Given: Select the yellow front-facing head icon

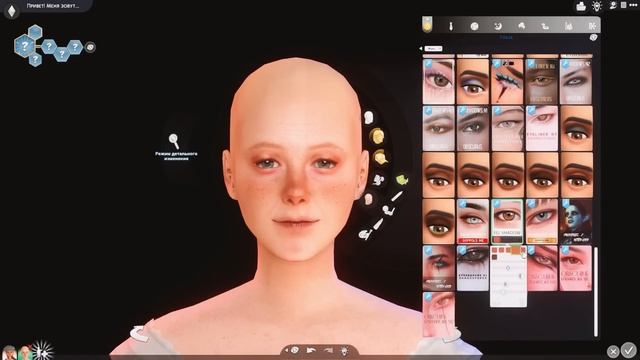Looking at the screenshot, I should 377,136.
